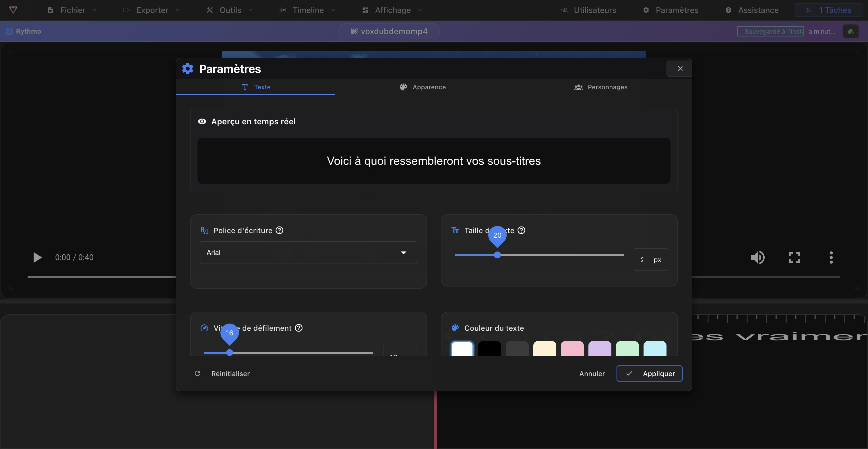
Task: Click the Vitesse de défilement speed icon
Action: (x=204, y=328)
